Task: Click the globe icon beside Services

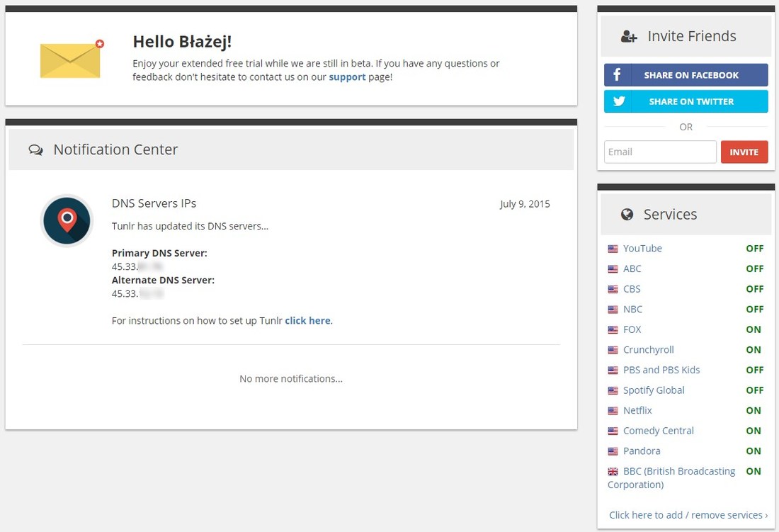Action: (627, 214)
